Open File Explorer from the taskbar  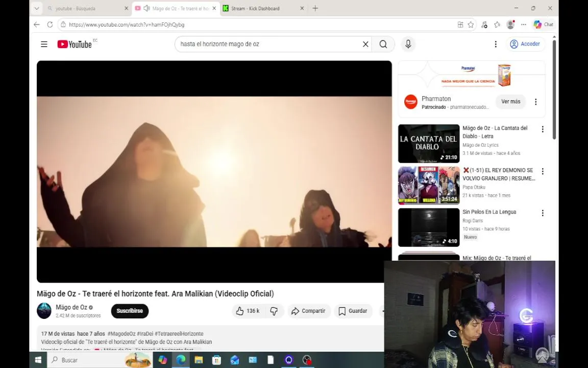pyautogui.click(x=199, y=360)
